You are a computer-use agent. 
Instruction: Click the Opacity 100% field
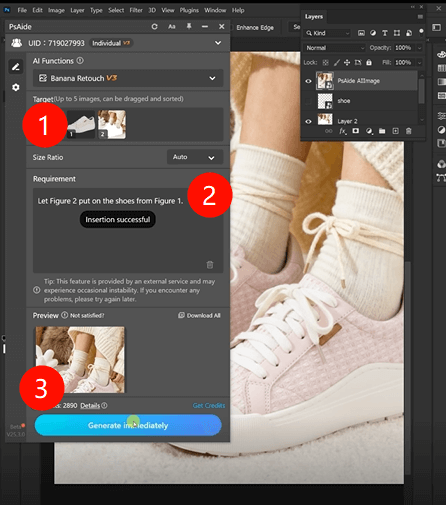click(x=403, y=48)
